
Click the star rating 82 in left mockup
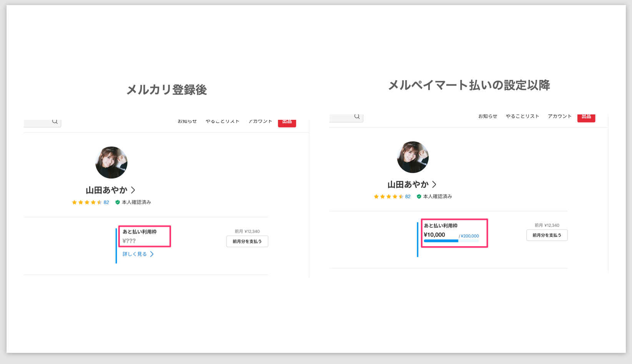point(91,202)
